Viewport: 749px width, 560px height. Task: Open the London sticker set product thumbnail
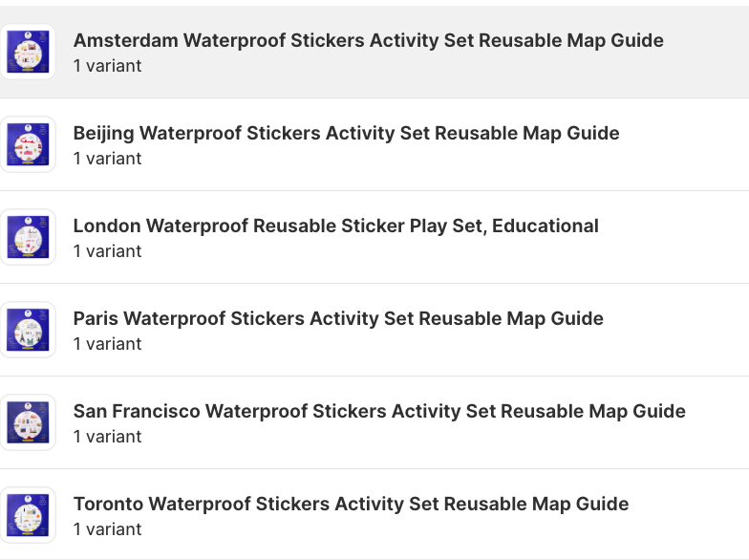[28, 237]
